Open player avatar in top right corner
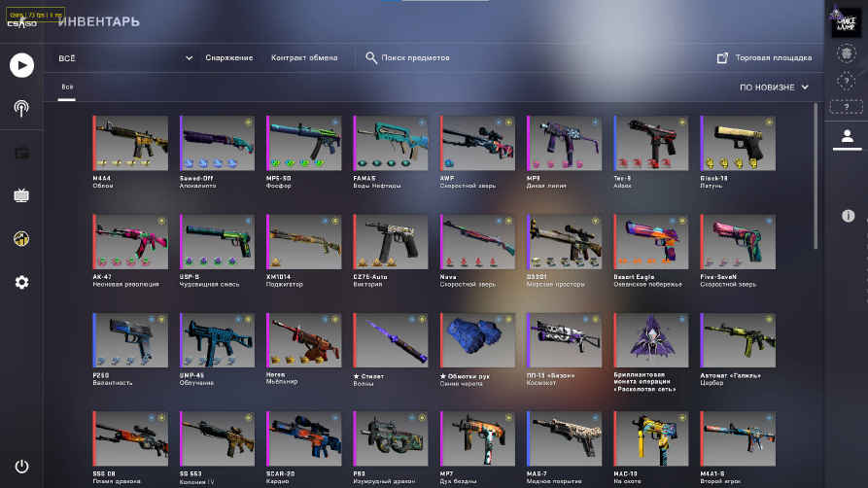The width and height of the screenshot is (868, 488). tap(846, 22)
